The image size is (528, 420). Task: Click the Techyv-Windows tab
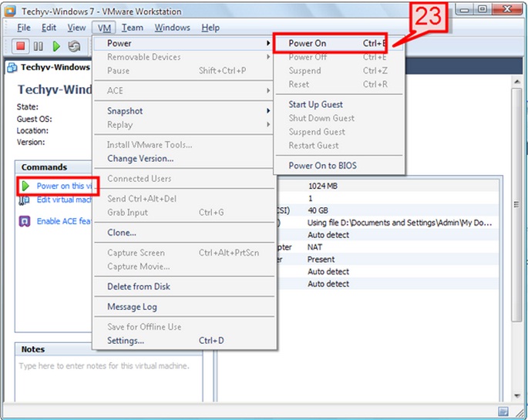point(49,67)
